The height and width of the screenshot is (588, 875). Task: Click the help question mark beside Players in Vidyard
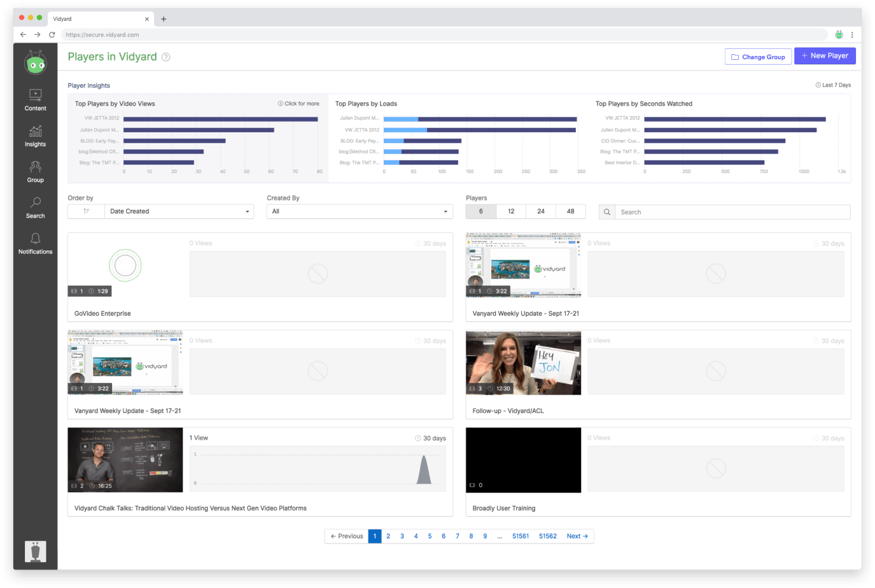click(166, 57)
